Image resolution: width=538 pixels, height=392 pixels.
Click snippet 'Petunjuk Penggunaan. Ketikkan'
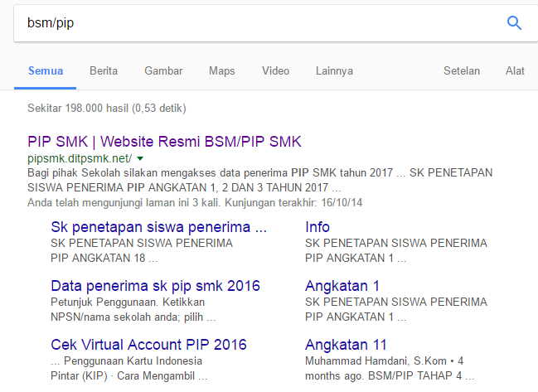(x=128, y=302)
